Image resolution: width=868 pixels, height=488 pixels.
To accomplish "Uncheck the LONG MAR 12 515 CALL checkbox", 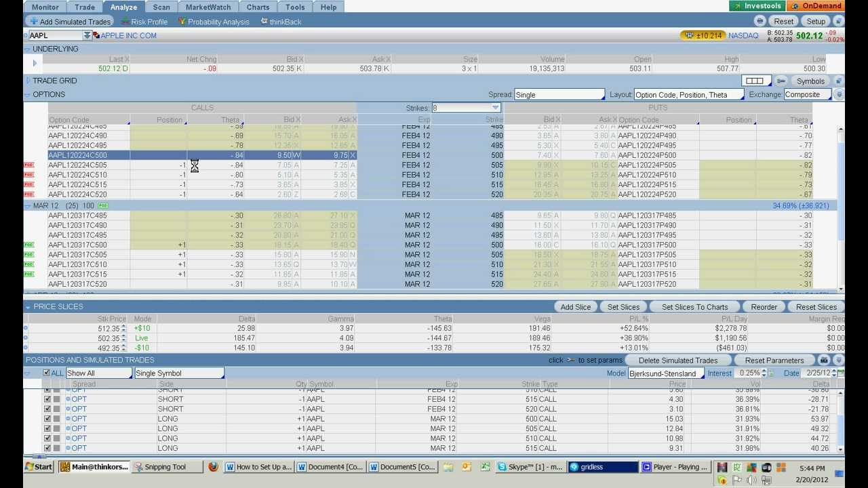I will [47, 448].
